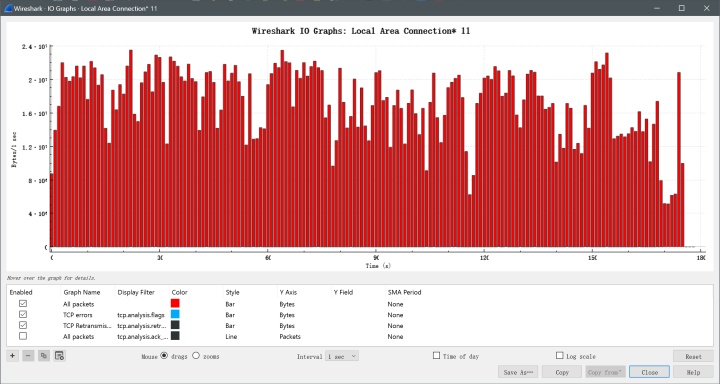Change the blue TCP errors color swatch
Viewport: 720px width, 384px height.
click(x=175, y=315)
